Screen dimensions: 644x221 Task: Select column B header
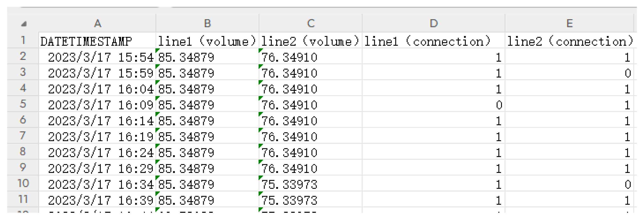207,24
